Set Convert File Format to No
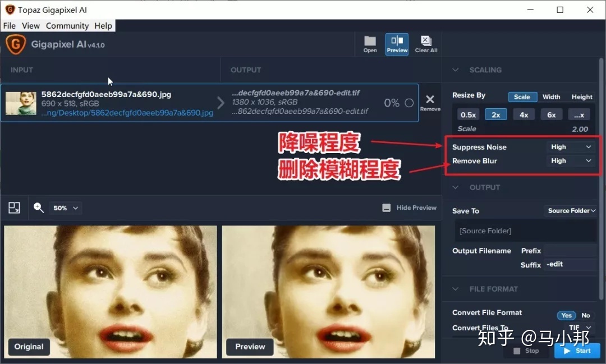 (x=586, y=315)
